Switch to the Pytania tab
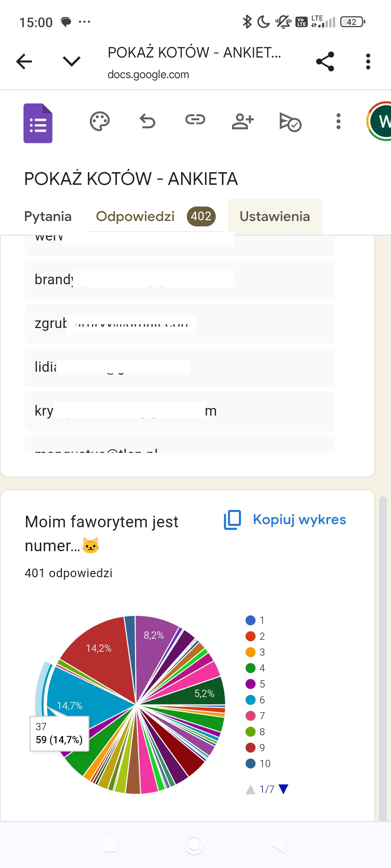This screenshot has width=391, height=868. tap(48, 216)
